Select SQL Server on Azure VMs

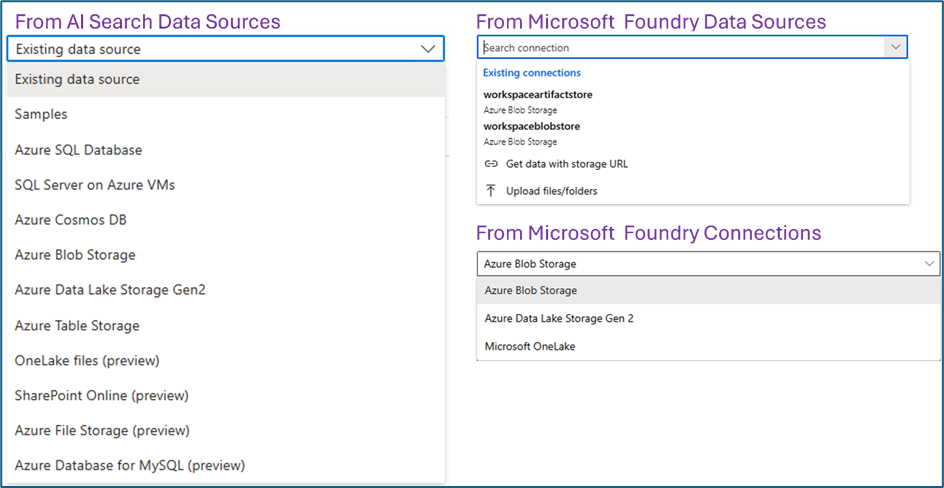226,185
